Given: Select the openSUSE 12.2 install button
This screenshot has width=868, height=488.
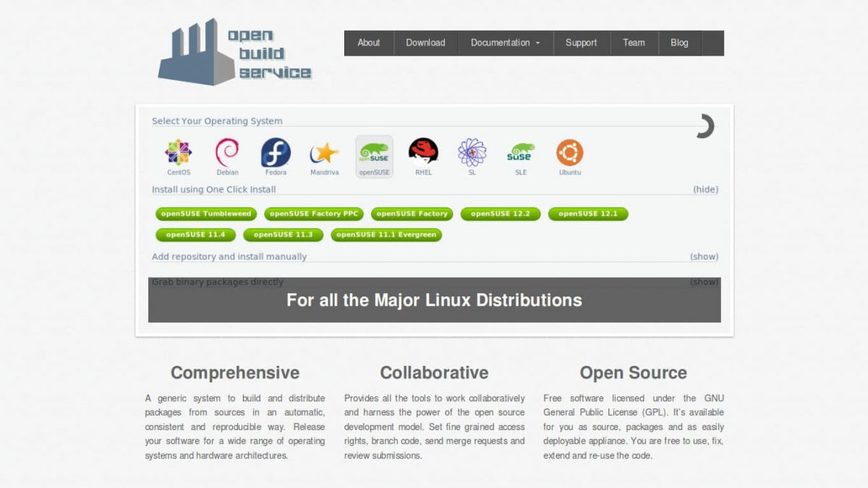Looking at the screenshot, I should point(501,214).
